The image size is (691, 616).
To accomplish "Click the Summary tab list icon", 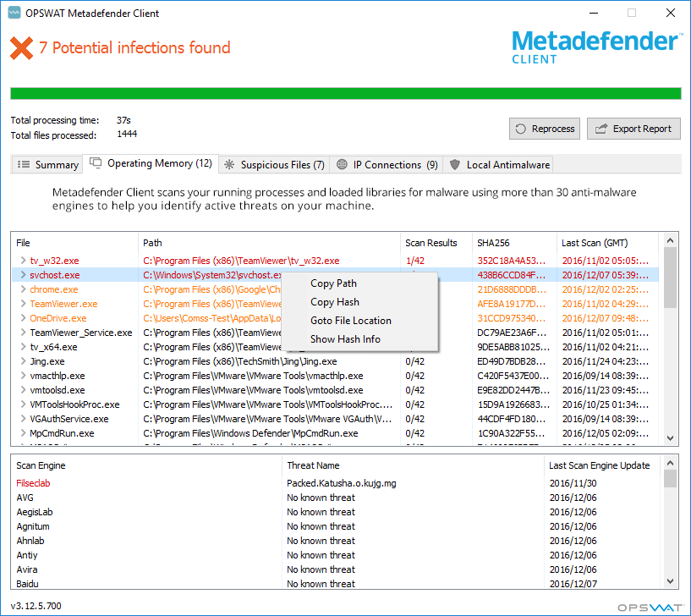I will 24,165.
